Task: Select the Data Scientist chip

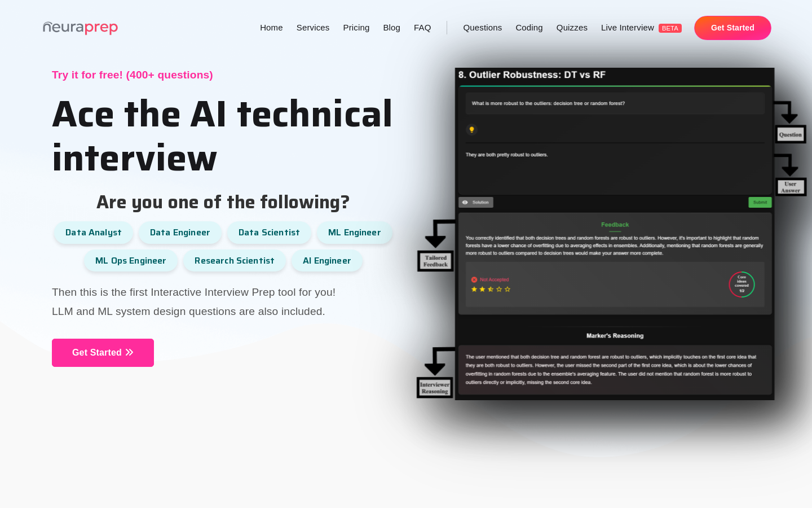Action: pos(269,233)
